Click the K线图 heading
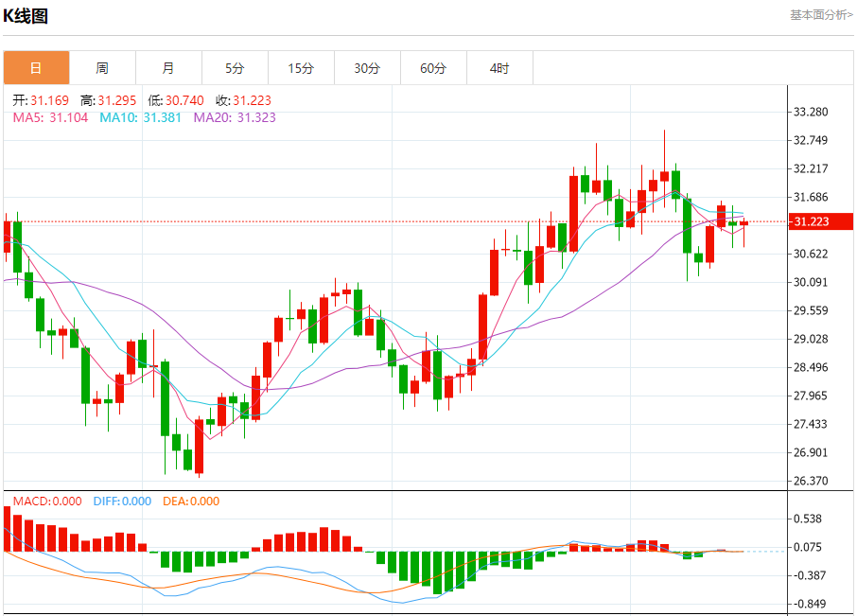Viewport: 857px width, 616px height. 26,16
